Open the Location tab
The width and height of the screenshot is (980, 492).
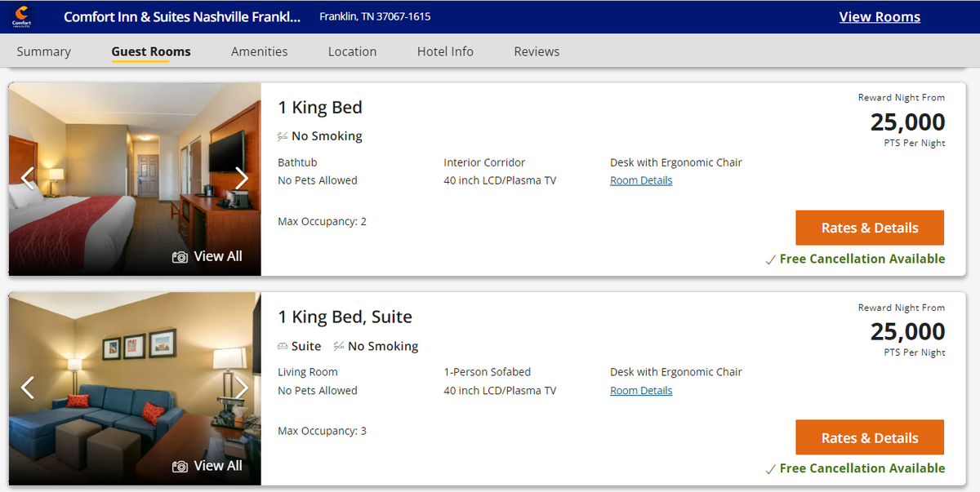coord(352,51)
